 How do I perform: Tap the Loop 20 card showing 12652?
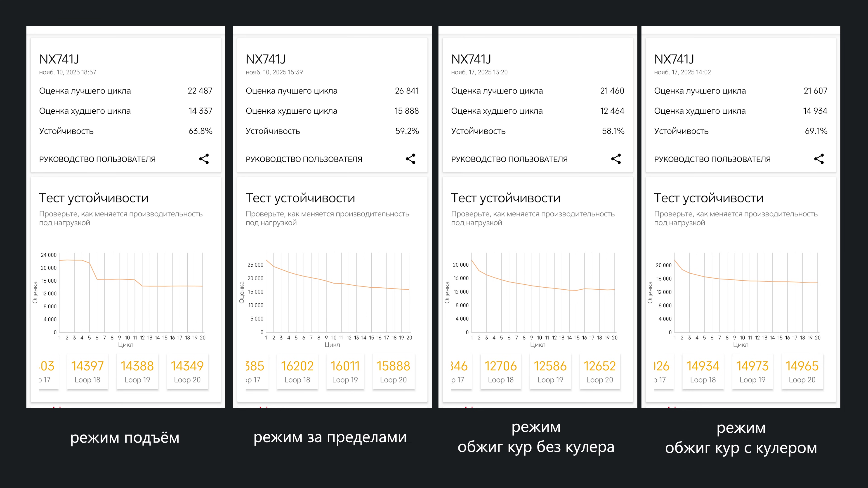coord(599,371)
